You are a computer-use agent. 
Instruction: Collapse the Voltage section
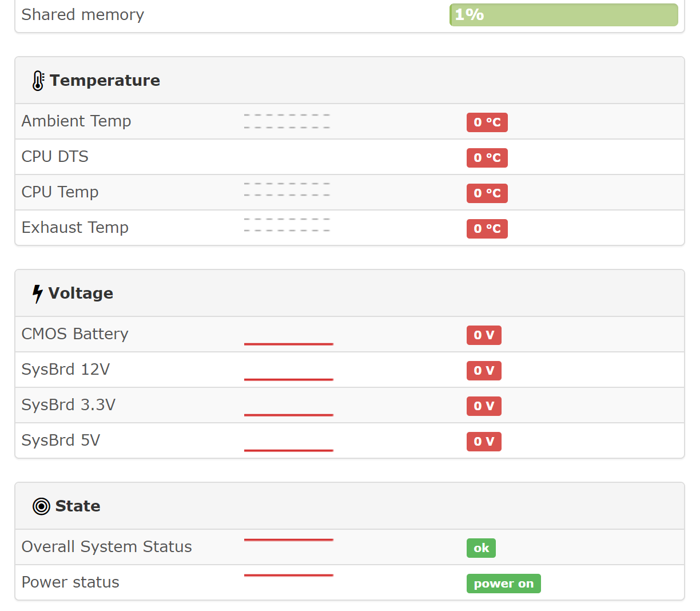pos(81,292)
